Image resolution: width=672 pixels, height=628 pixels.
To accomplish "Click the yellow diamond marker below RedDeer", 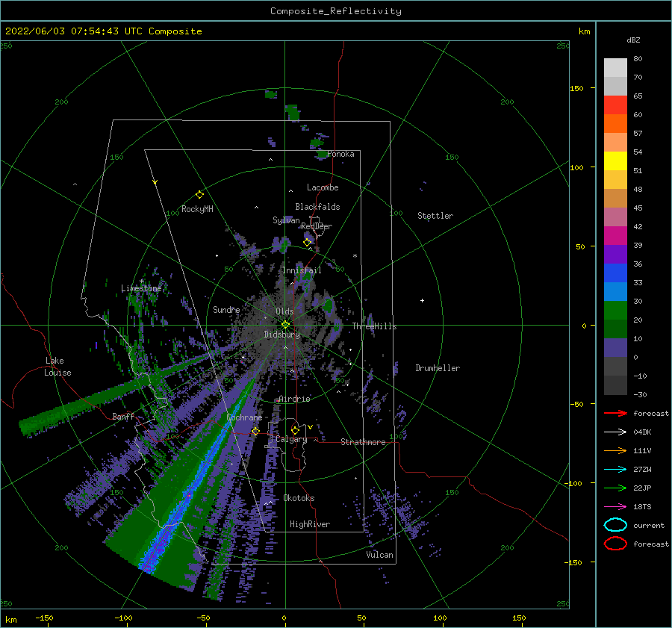I will [307, 242].
